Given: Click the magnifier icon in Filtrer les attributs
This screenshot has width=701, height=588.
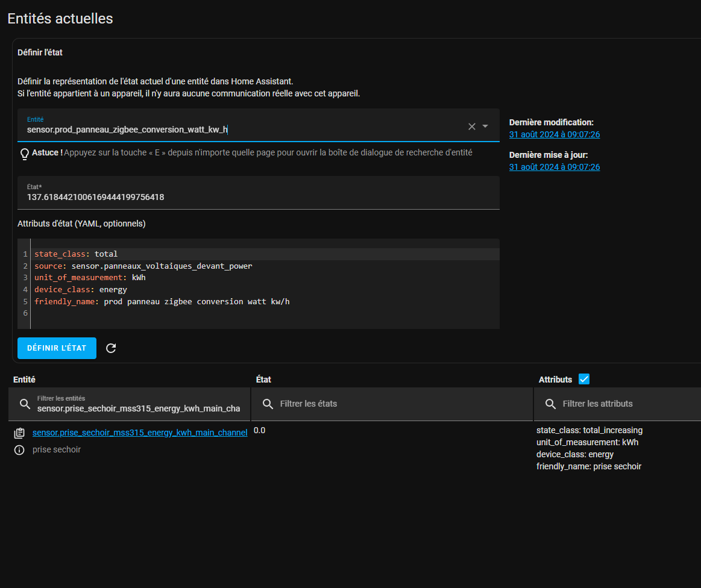Looking at the screenshot, I should point(550,404).
